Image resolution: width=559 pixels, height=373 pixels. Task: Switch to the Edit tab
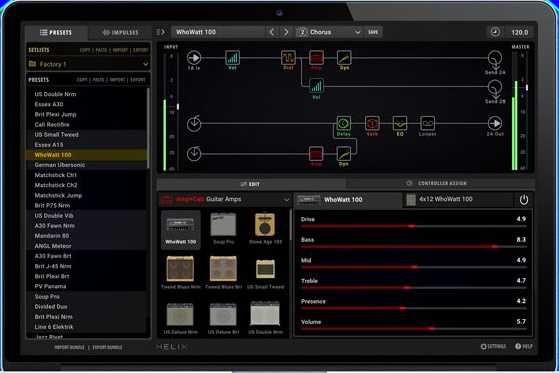251,184
